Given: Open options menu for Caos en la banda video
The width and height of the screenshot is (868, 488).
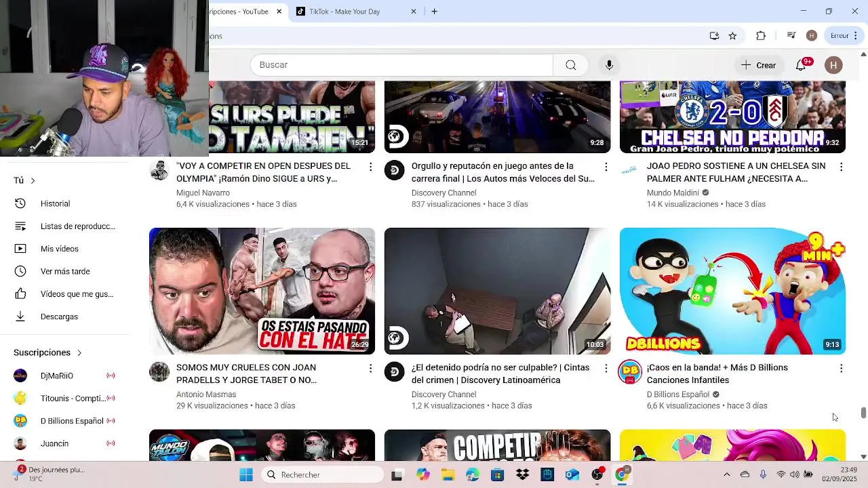Looking at the screenshot, I should [x=841, y=368].
